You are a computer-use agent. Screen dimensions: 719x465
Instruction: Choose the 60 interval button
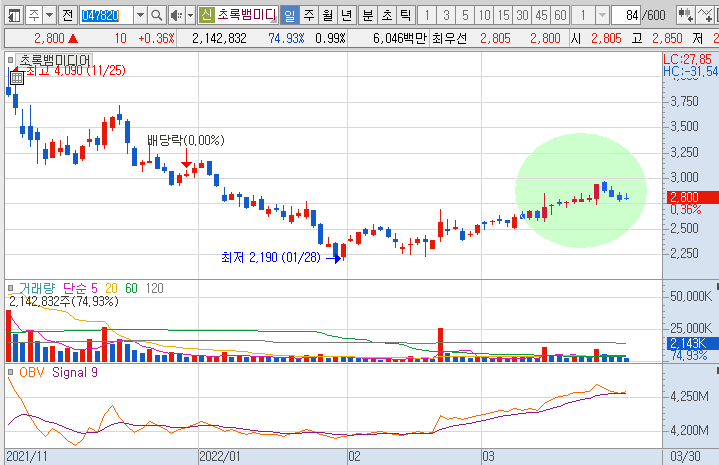[560, 16]
